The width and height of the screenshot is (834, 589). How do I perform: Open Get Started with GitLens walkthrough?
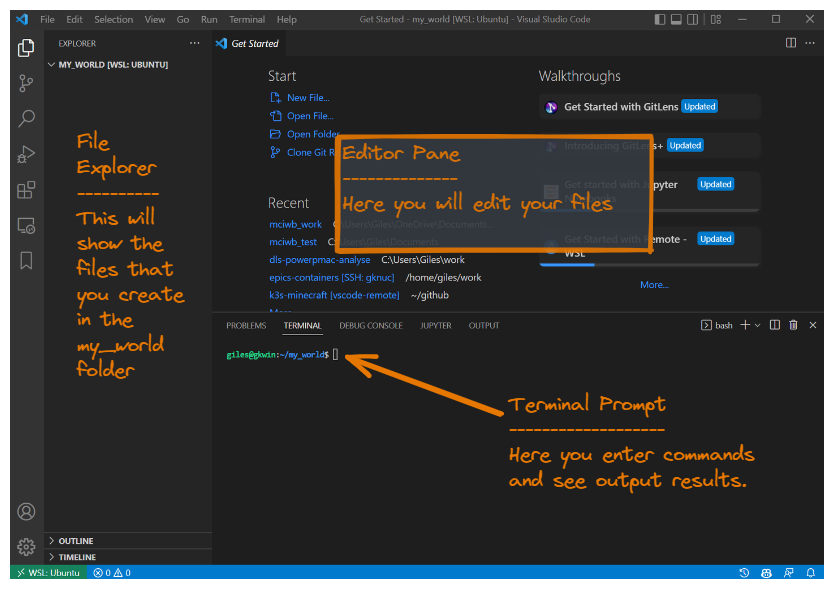[620, 107]
